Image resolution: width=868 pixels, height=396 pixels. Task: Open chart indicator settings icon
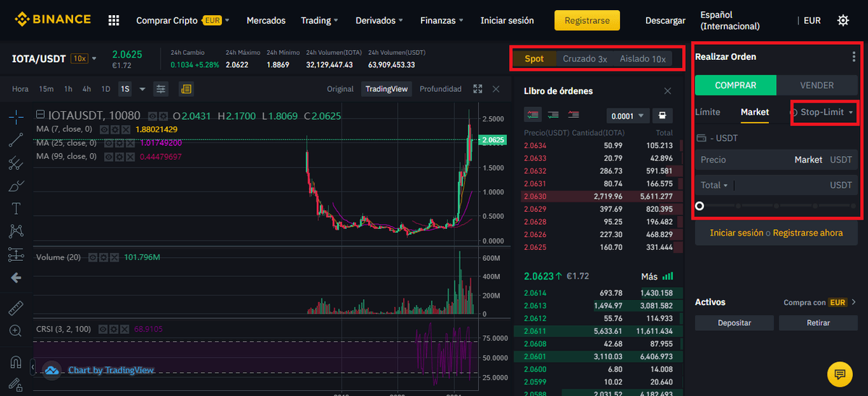[x=161, y=89]
